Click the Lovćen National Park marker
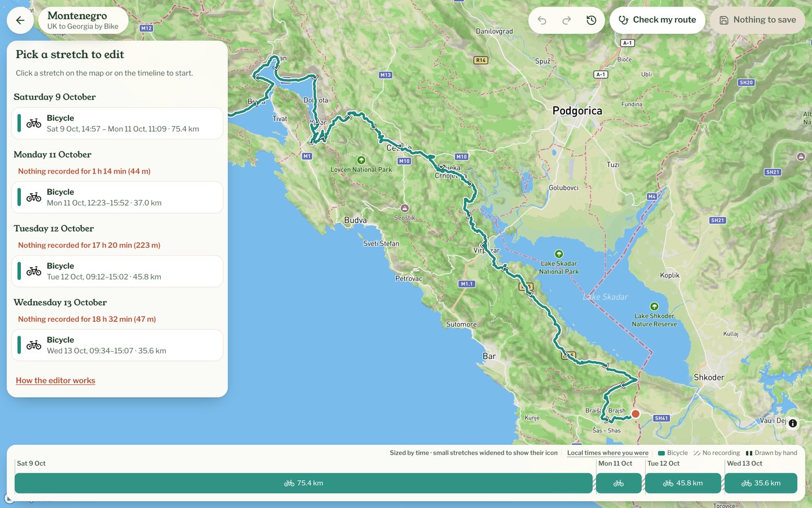The height and width of the screenshot is (508, 812). pyautogui.click(x=361, y=160)
